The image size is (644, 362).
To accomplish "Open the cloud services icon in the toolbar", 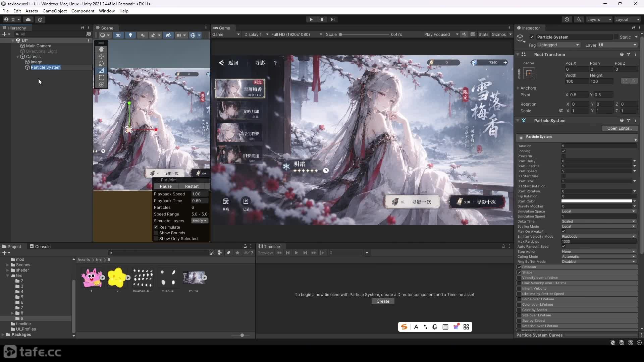I will coord(28,19).
